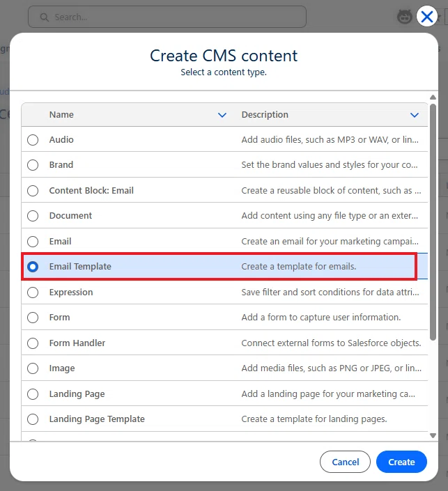Click into the Search field

(x=167, y=17)
